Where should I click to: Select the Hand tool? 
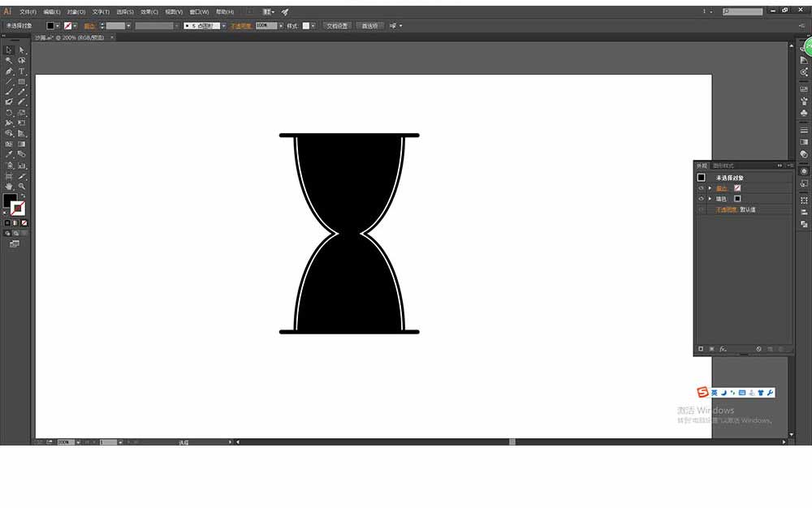[9, 186]
